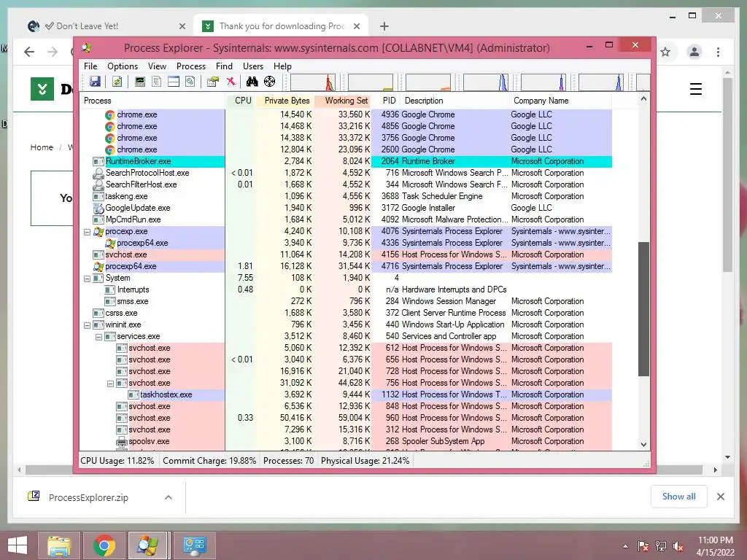The height and width of the screenshot is (560, 747).
Task: Select the RuntimeBroker.exe highlighted row
Action: 347,161
